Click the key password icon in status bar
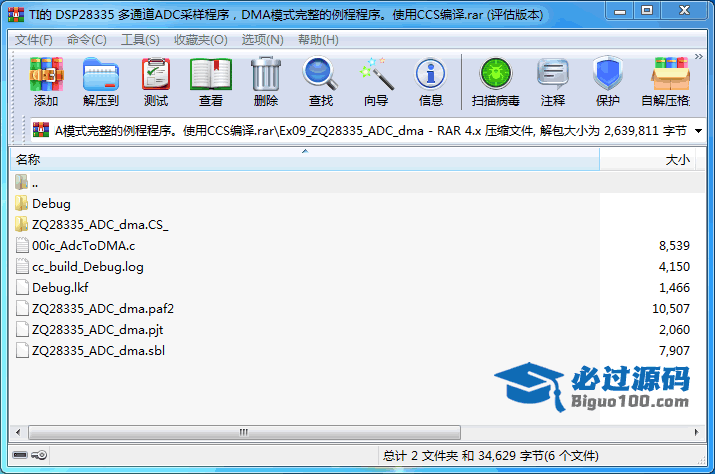Viewport: 715px width, 474px height. click(39, 455)
